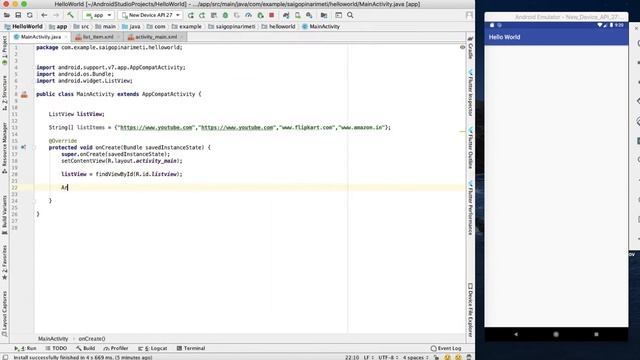Open the app run configuration dropdown

98,15
